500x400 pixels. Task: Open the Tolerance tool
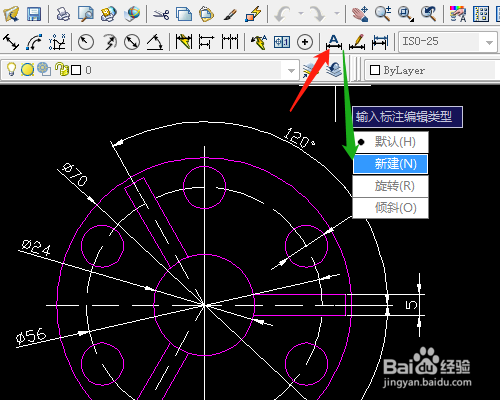[x=282, y=42]
